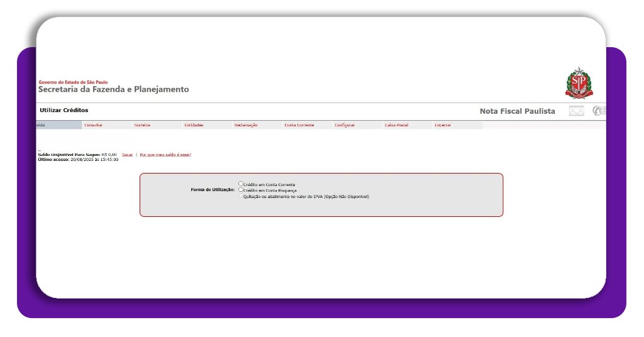The height and width of the screenshot is (337, 644).
Task: Open the Caixa Postal menu
Action: coord(396,125)
